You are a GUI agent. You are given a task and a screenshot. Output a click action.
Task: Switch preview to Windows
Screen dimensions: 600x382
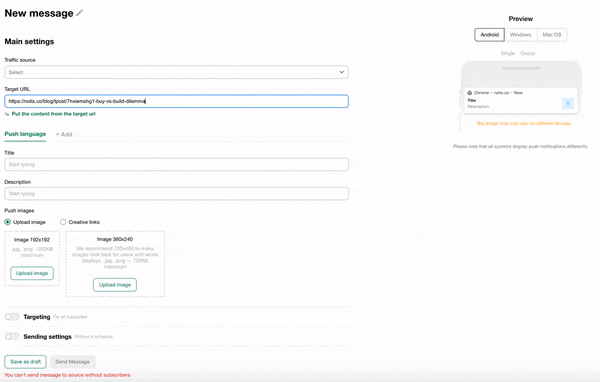click(521, 35)
